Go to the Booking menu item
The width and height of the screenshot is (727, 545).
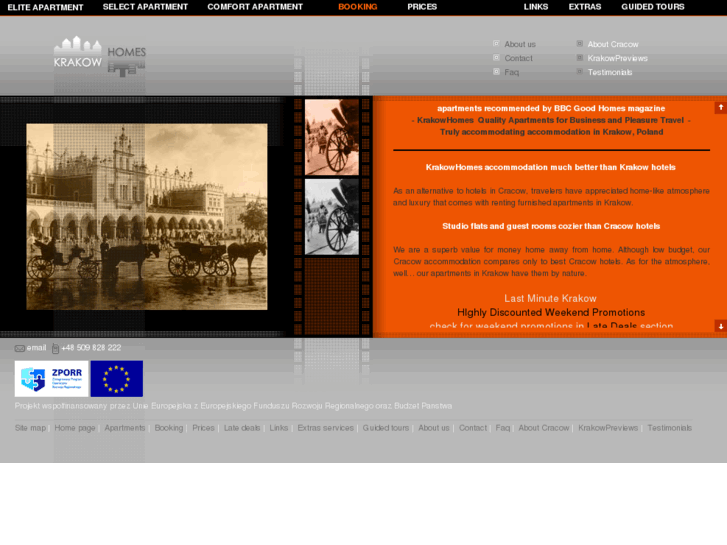pos(357,7)
